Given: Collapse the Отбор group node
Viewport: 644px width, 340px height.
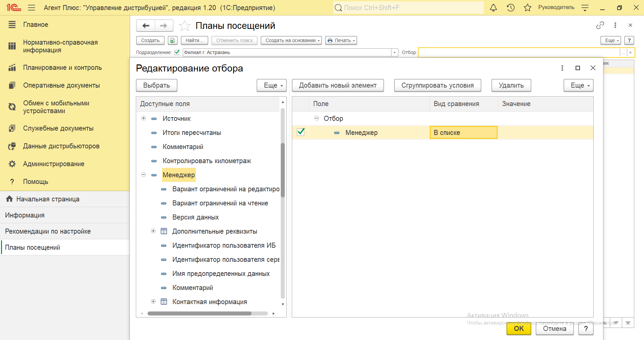Looking at the screenshot, I should [317, 118].
